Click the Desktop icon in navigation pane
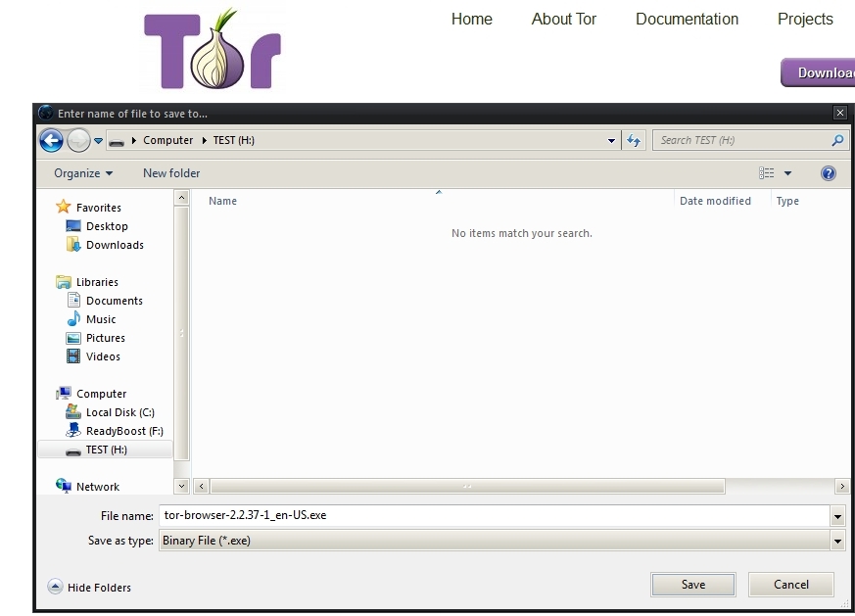855x616 pixels. point(73,225)
